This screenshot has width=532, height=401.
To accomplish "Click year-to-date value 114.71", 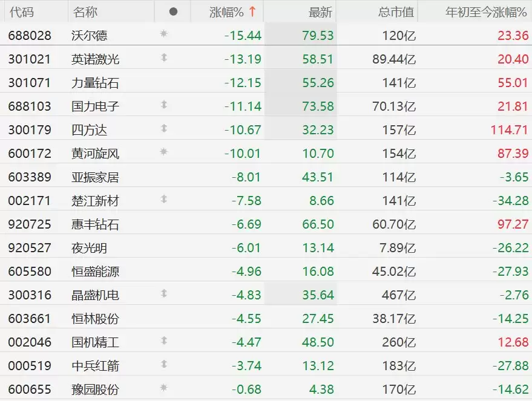I will click(509, 130).
